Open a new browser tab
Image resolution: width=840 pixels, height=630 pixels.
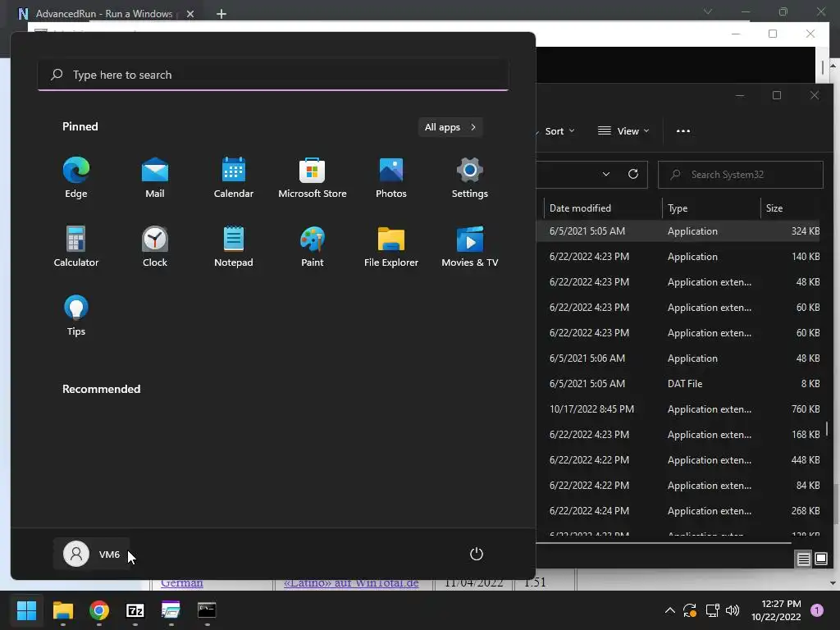[x=221, y=14]
